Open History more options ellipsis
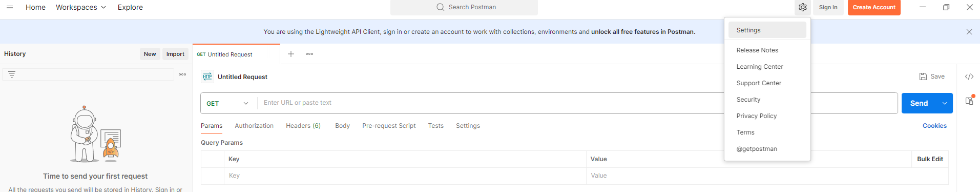The height and width of the screenshot is (192, 980). point(182,74)
